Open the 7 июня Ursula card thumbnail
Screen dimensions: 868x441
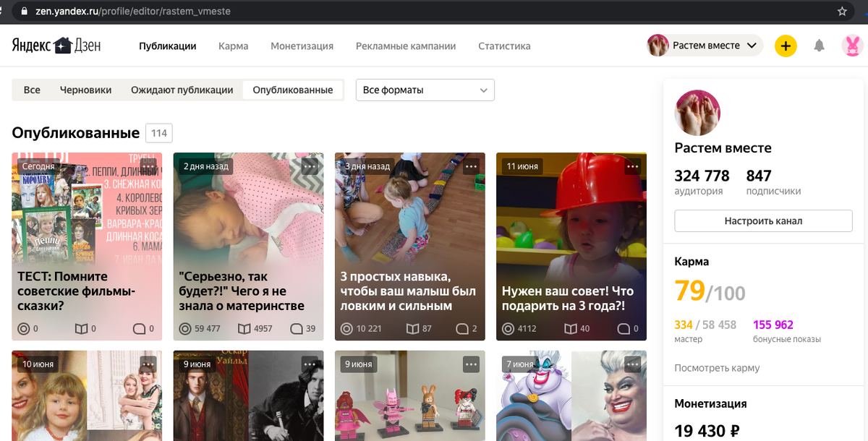point(571,395)
